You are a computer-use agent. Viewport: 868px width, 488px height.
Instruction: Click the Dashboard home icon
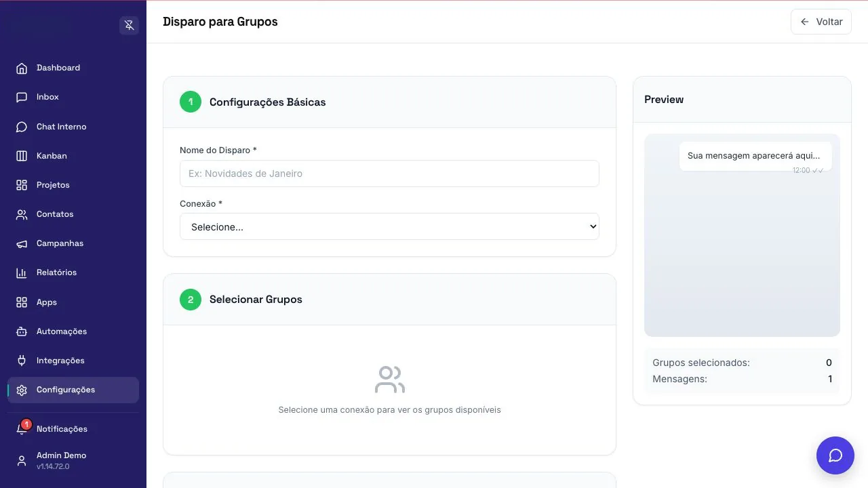coord(22,68)
